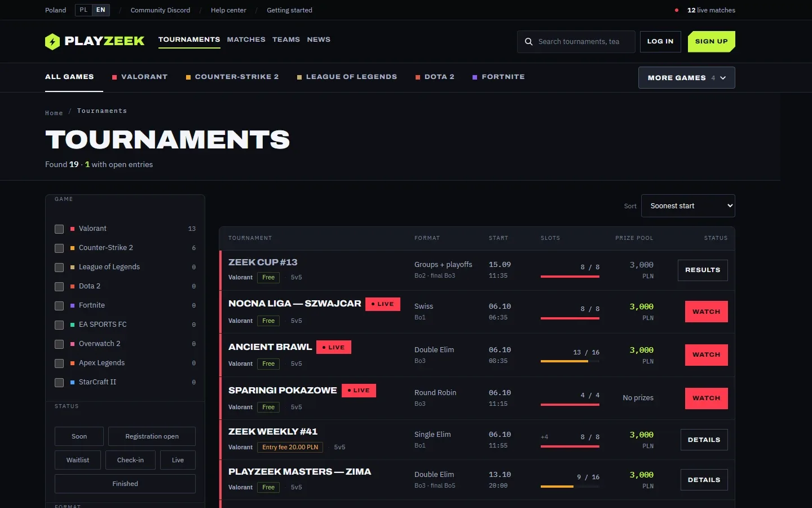The image size is (812, 508).
Task: Switch to the Valorant game tab
Action: point(140,77)
